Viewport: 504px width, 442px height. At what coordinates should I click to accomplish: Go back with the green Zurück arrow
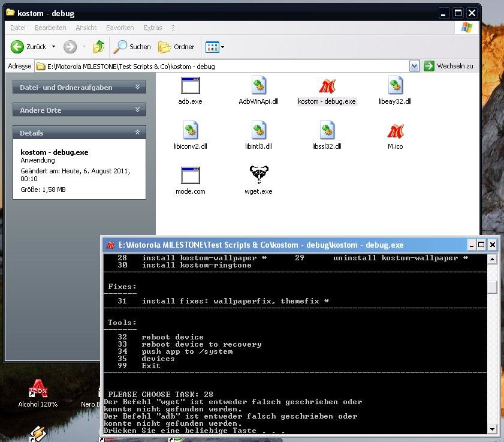17,47
